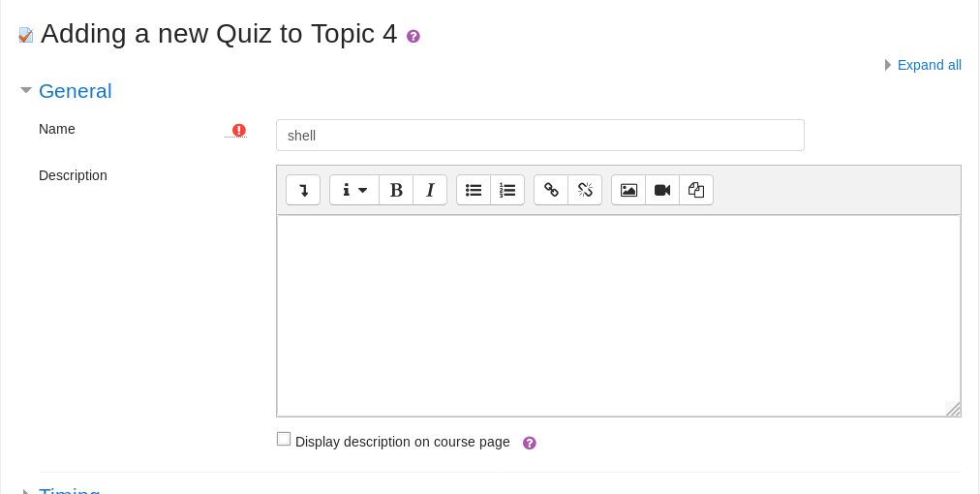The height and width of the screenshot is (494, 980).
Task: Insert media video into the description
Action: point(662,190)
